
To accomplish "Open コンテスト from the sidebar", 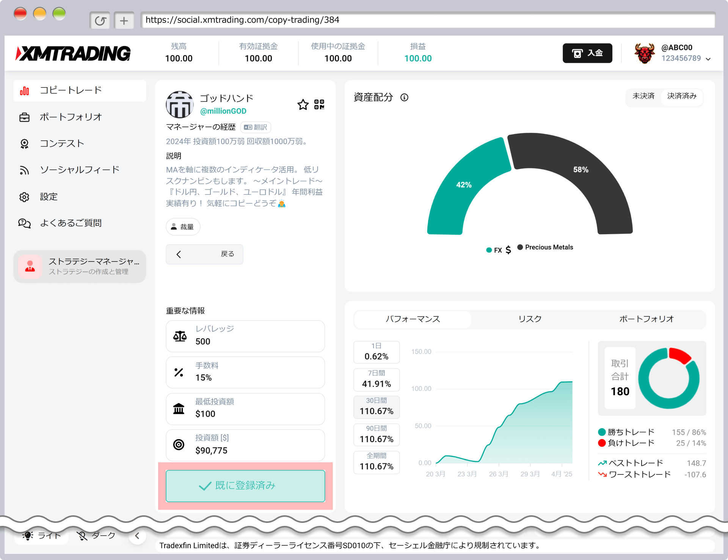I will tap(62, 144).
